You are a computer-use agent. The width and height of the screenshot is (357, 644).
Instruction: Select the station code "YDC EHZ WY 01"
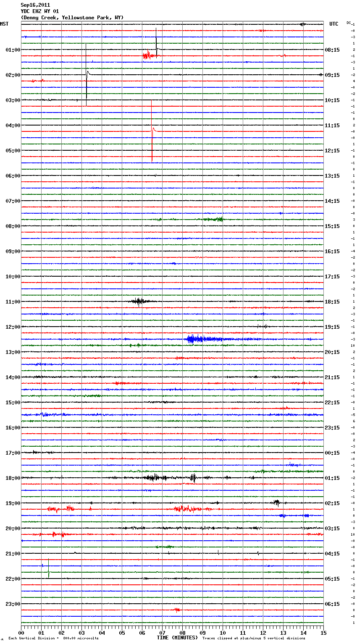pos(40,11)
